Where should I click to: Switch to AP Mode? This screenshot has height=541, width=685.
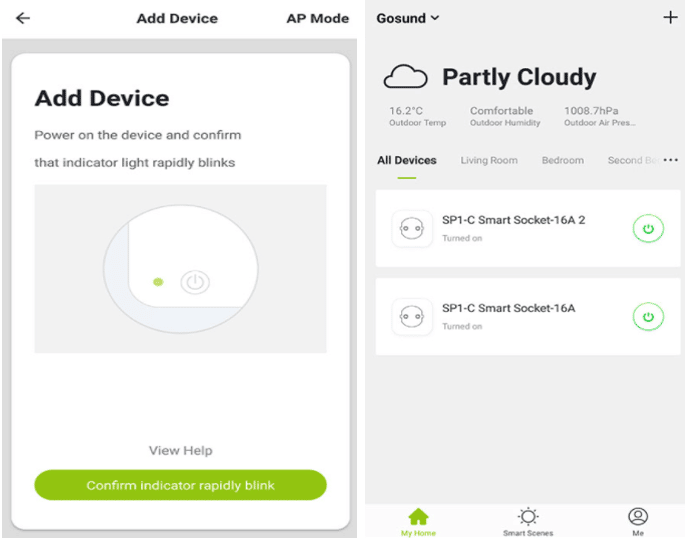tap(318, 18)
